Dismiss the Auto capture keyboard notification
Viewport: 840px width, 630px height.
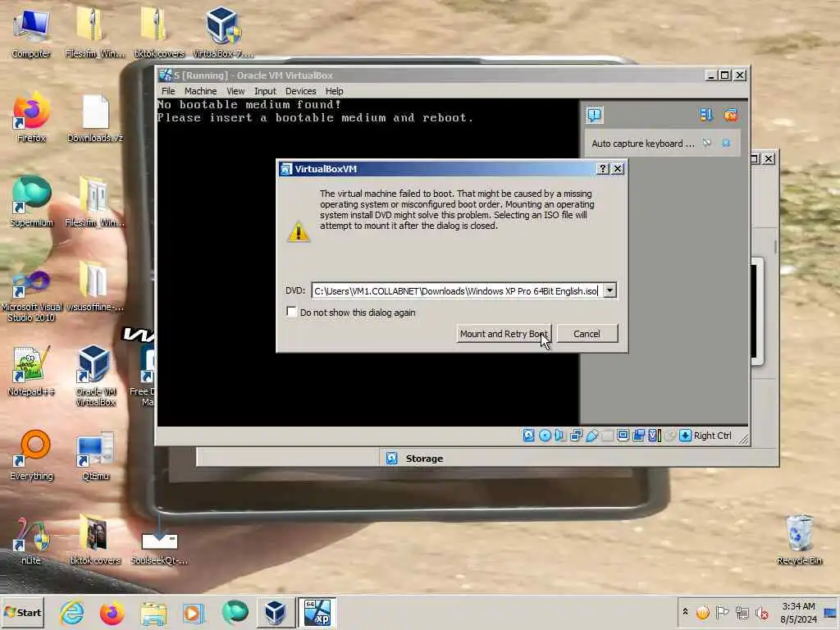pyautogui.click(x=726, y=143)
